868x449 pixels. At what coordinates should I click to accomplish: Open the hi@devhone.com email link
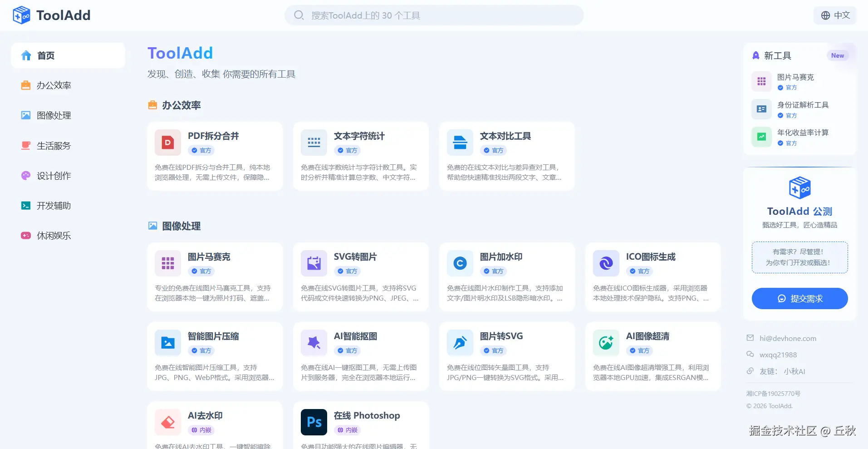788,338
